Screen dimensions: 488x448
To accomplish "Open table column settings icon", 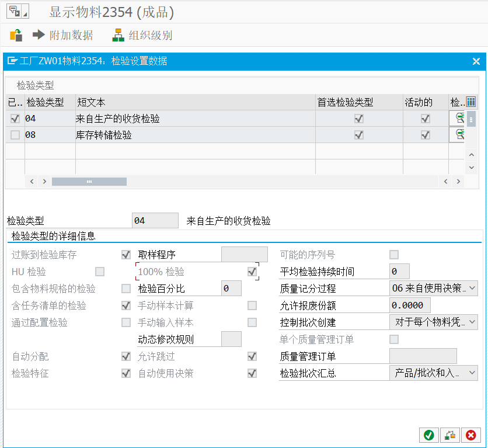I will pos(470,102).
